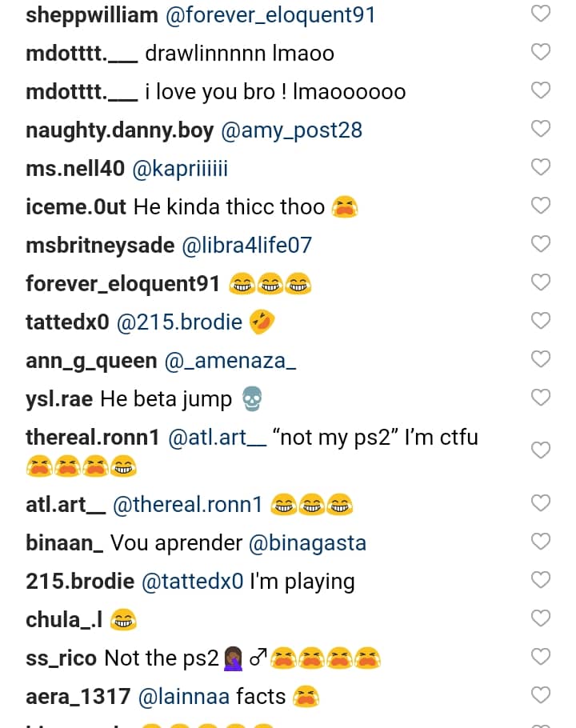The image size is (576, 728).
Task: Toggle like on "i love you bro" comment
Action: pos(541,90)
